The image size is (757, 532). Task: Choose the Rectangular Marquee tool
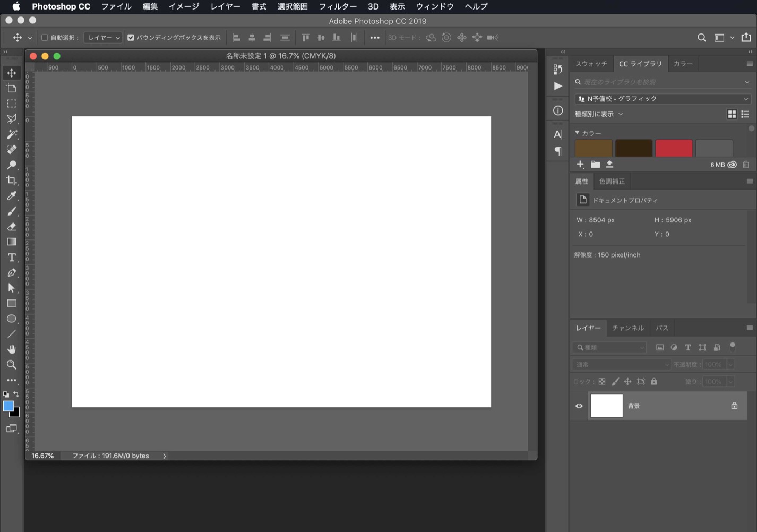click(12, 104)
